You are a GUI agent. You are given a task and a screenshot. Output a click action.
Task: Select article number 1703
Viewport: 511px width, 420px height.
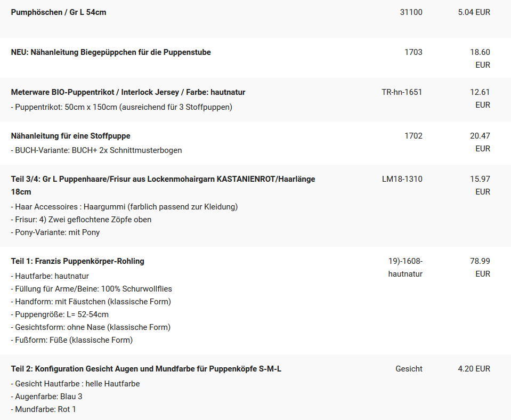(x=413, y=52)
